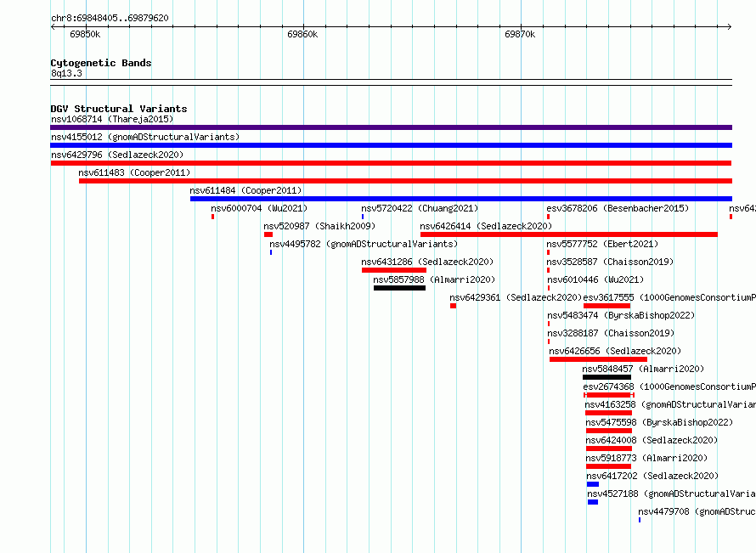The width and height of the screenshot is (756, 553).
Task: Click nsv3528587 (Chaisson2019) variant label
Action: point(610,262)
